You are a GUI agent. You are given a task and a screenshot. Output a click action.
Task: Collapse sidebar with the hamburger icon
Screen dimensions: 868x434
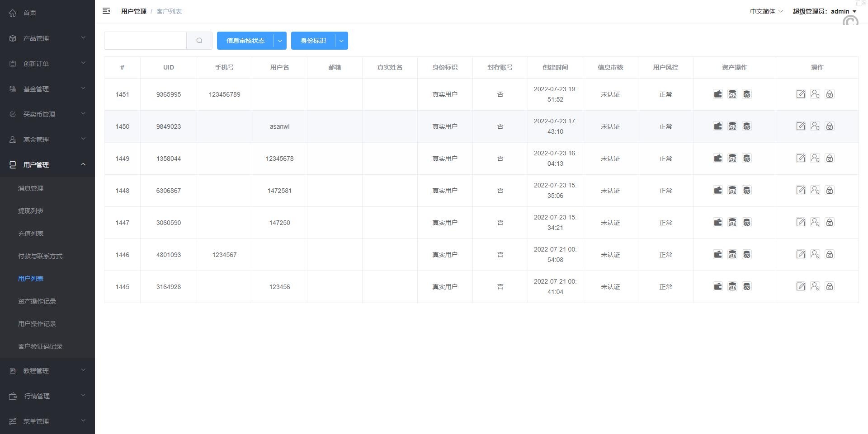pos(106,11)
